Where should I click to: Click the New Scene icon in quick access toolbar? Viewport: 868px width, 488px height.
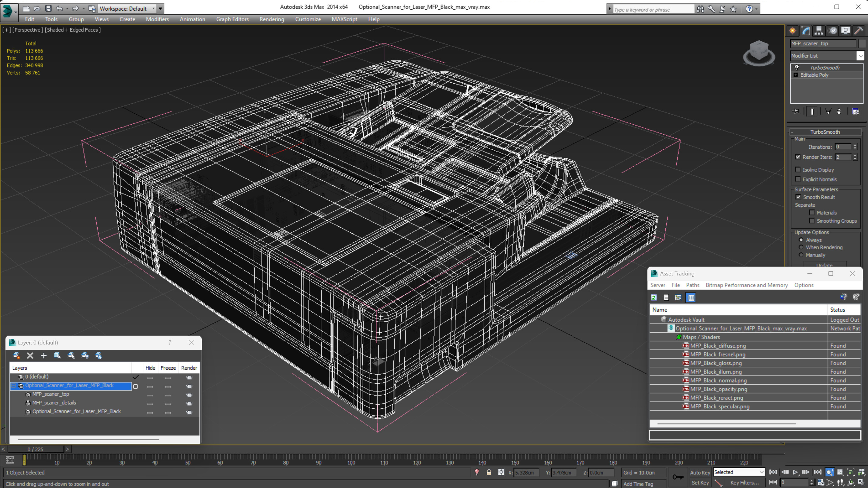[26, 9]
